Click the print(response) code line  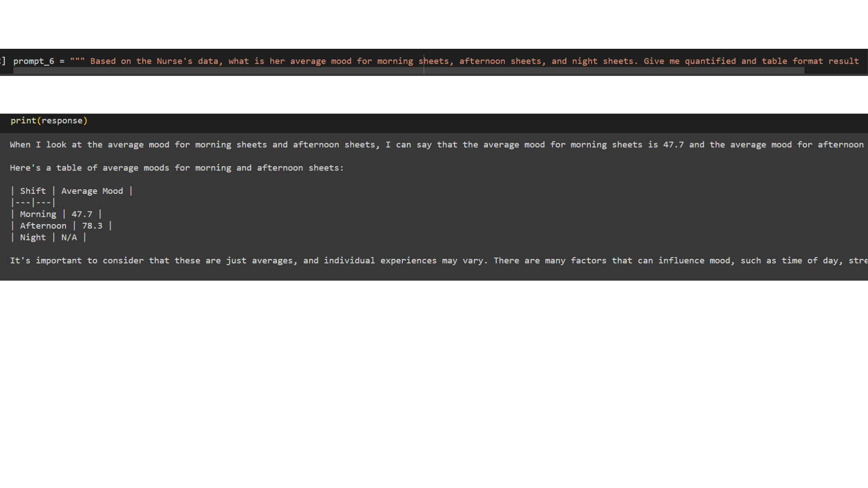[x=49, y=121]
